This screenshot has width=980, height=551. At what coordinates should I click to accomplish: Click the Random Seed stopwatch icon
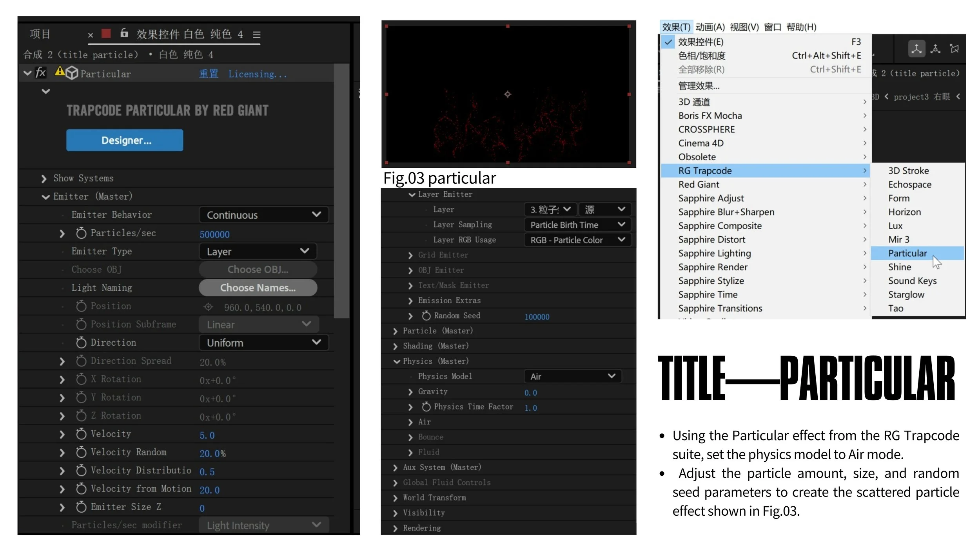[426, 316]
